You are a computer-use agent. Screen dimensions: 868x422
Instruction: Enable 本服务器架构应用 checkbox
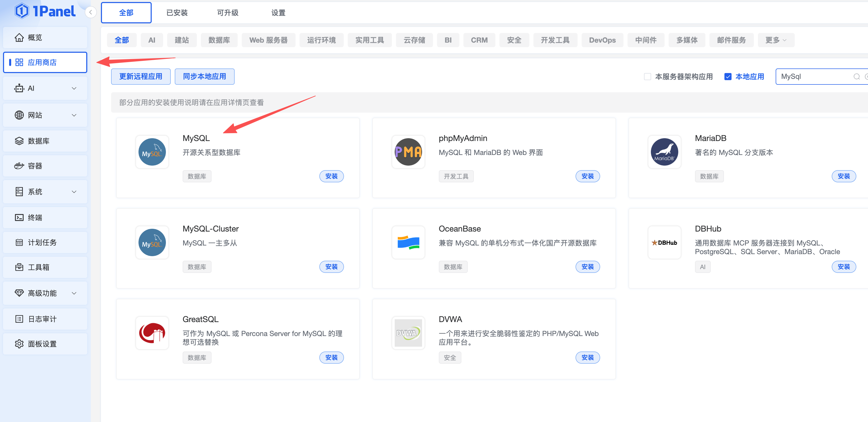(647, 76)
